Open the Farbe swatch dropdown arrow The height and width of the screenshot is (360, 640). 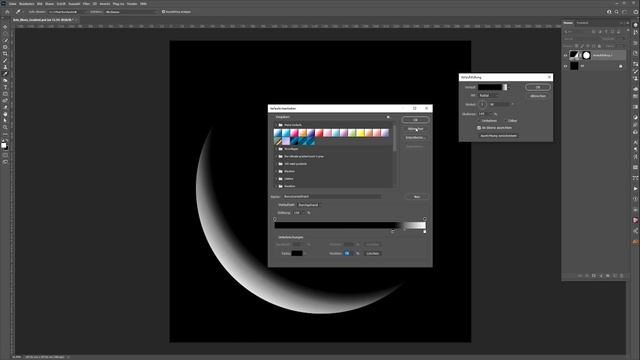[305, 253]
